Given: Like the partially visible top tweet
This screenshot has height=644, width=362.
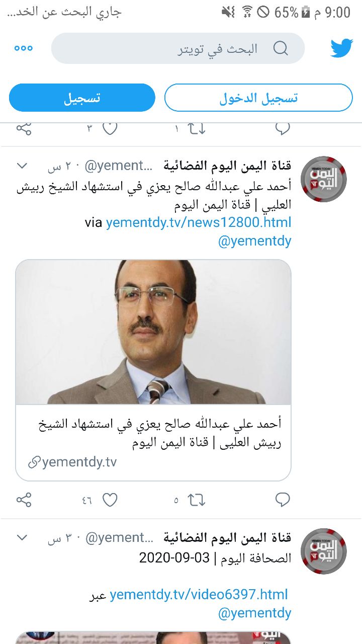Looking at the screenshot, I should [x=110, y=128].
